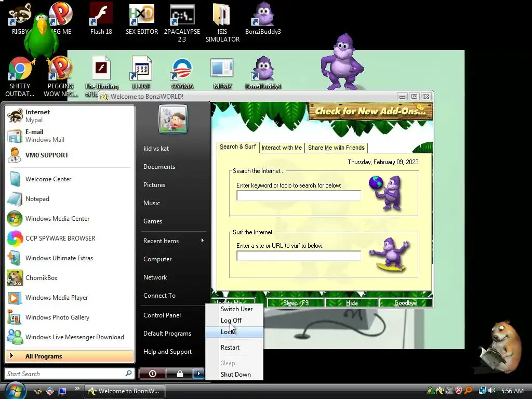Image resolution: width=532 pixels, height=399 pixels.
Task: Open the Flash 18 desktop shortcut
Action: pyautogui.click(x=101, y=19)
